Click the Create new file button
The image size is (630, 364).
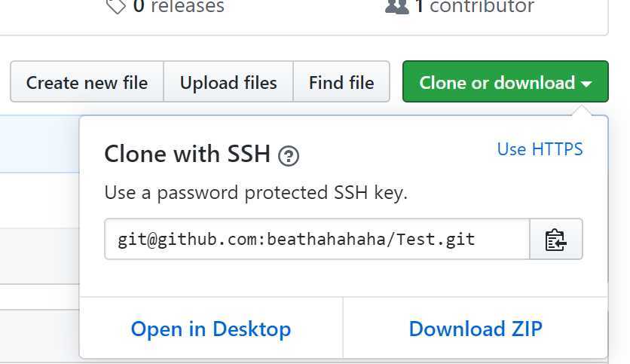point(87,81)
